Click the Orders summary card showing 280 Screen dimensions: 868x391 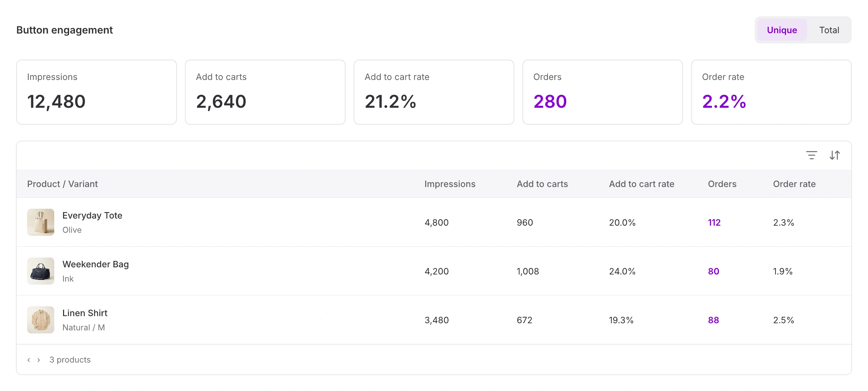(603, 92)
